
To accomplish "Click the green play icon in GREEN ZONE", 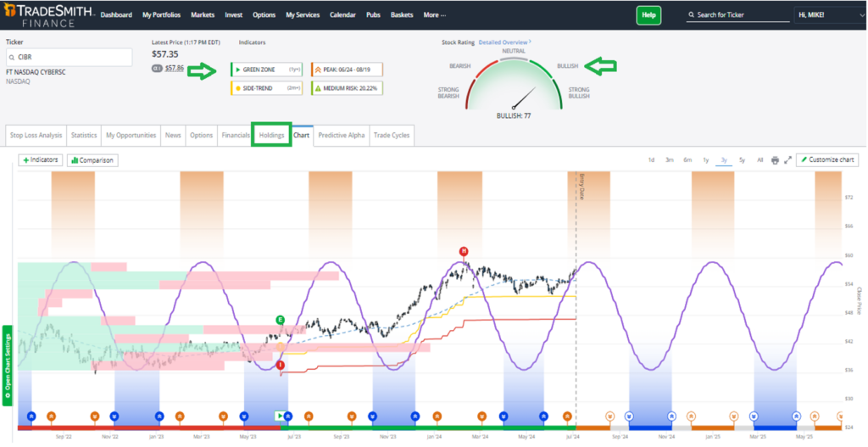I will click(237, 70).
